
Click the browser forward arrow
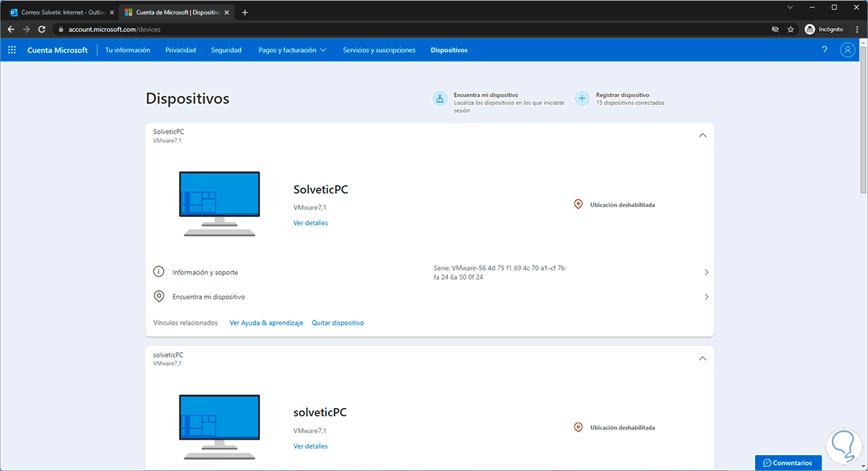click(x=27, y=29)
